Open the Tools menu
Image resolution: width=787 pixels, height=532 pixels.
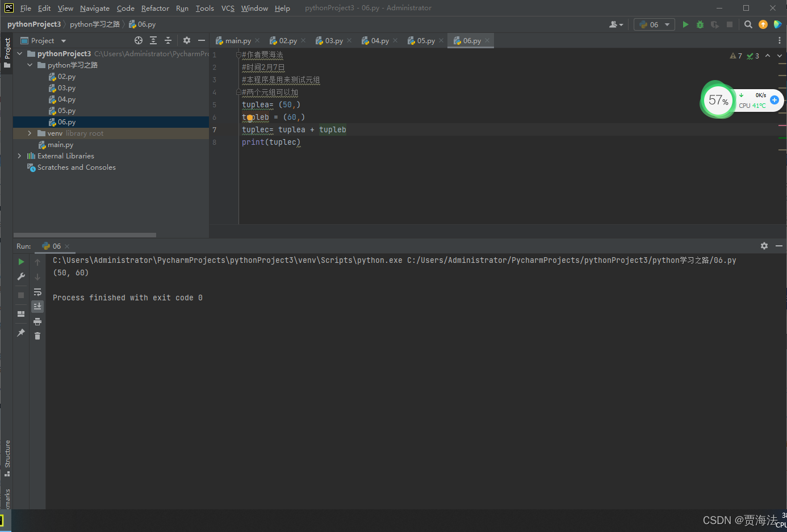click(x=205, y=8)
